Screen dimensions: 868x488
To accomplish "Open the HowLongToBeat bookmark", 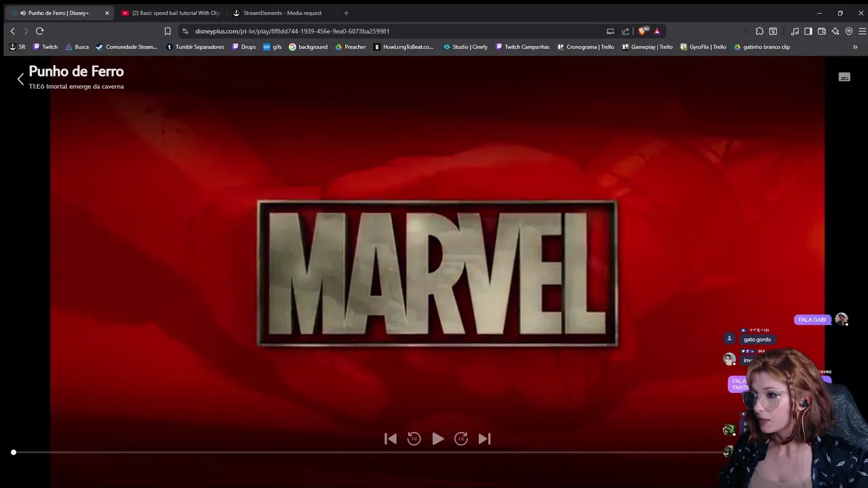I will [403, 47].
